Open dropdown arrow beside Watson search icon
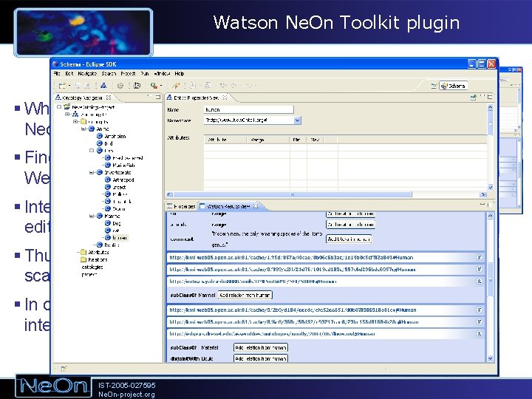 160,86
